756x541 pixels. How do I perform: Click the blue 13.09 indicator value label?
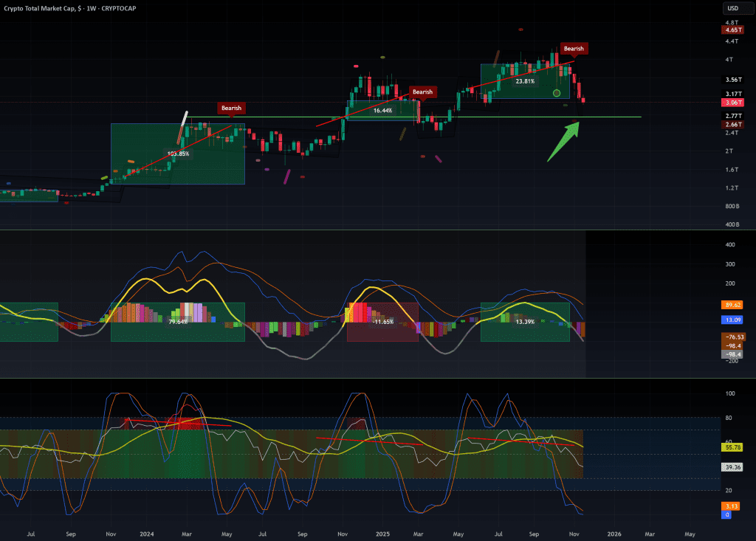(733, 320)
